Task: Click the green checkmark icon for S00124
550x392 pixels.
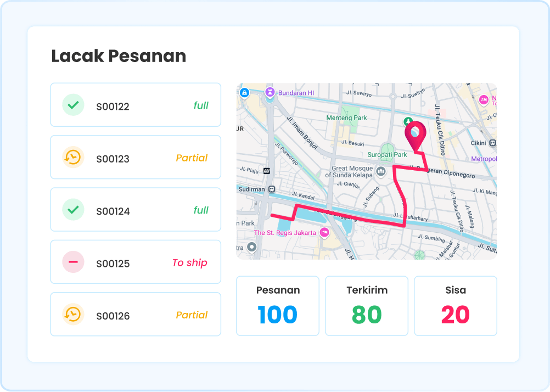Action: pos(73,210)
